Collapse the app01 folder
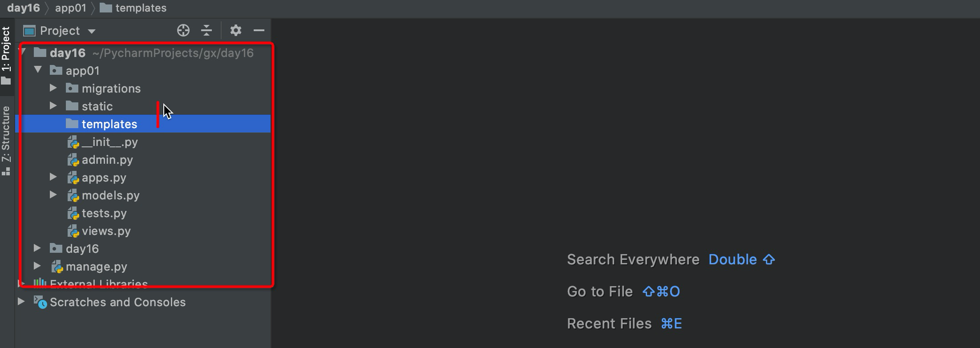The width and height of the screenshot is (980, 348). point(38,70)
